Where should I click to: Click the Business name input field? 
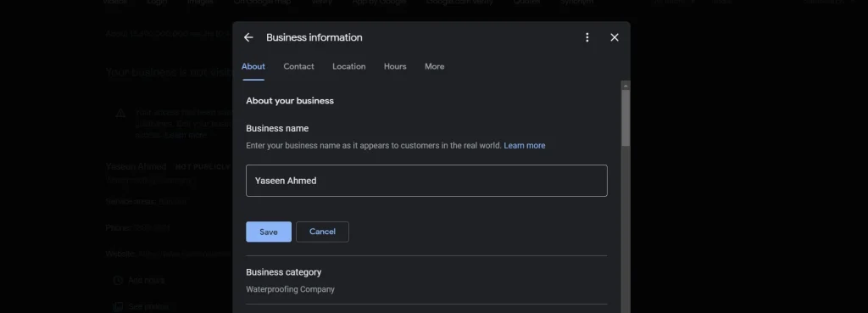point(426,181)
